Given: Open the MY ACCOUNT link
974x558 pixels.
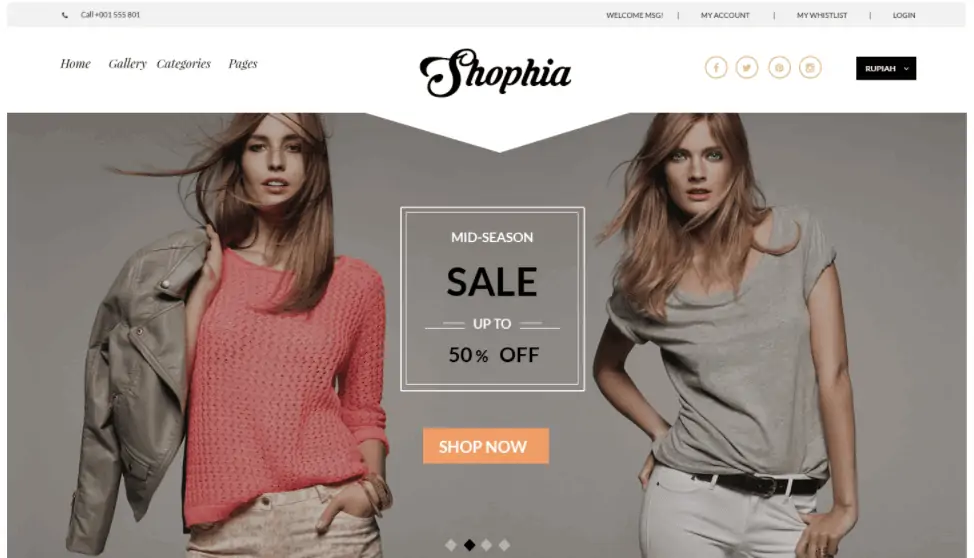Looking at the screenshot, I should (x=725, y=16).
